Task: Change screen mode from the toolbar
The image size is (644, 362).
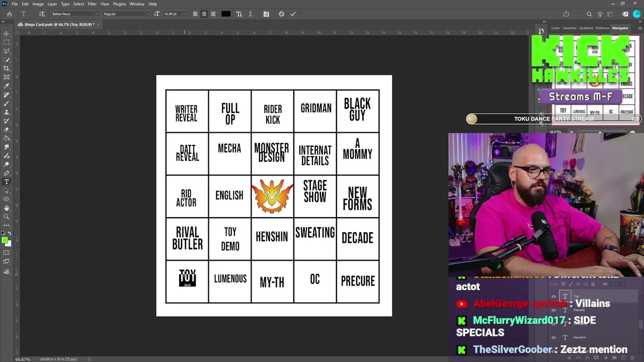Action: 7,261
